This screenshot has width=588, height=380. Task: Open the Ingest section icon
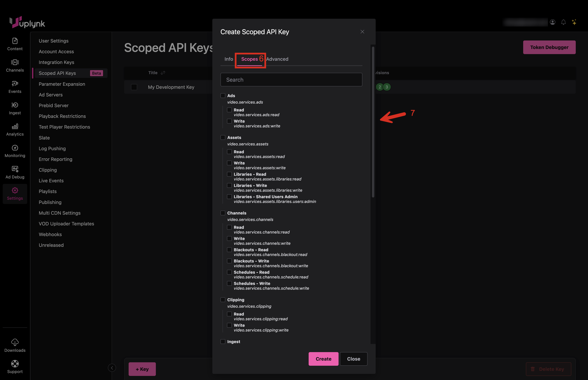pos(15,105)
